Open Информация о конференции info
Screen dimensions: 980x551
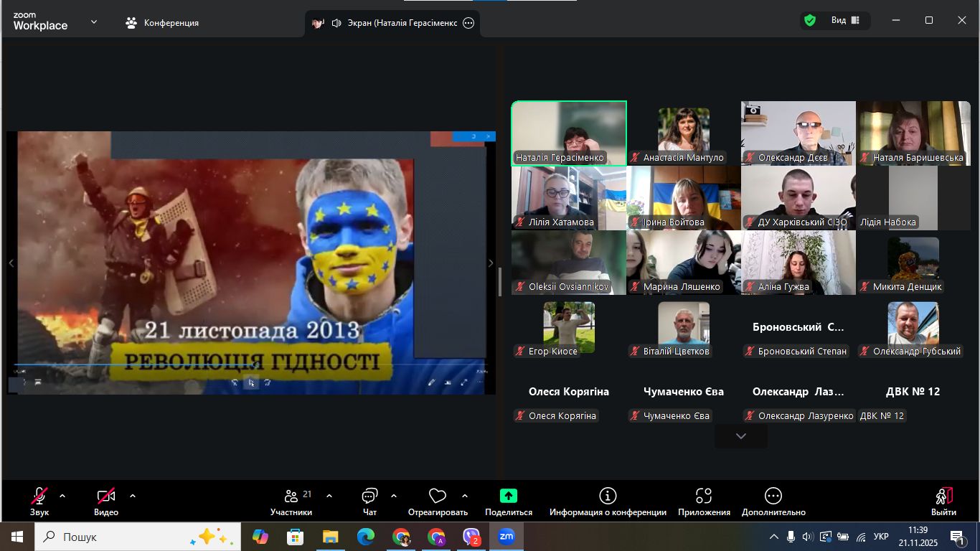pos(608,496)
